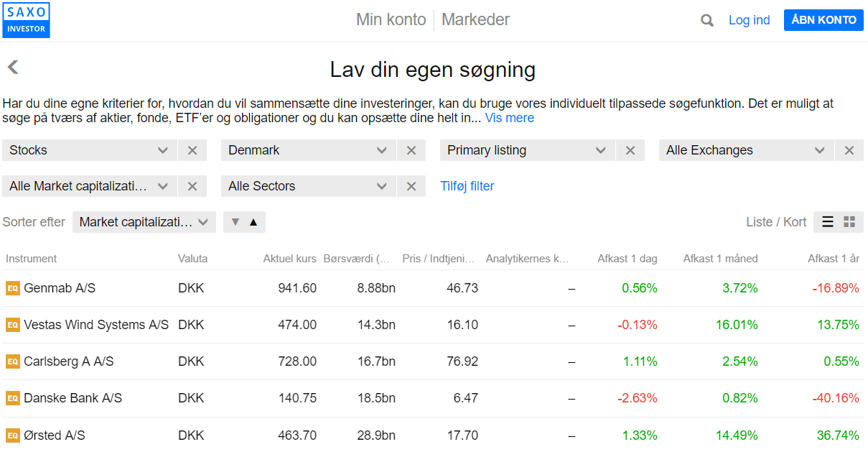This screenshot has width=868, height=452.
Task: Open the Stocks instrument type dropdown
Action: point(90,150)
